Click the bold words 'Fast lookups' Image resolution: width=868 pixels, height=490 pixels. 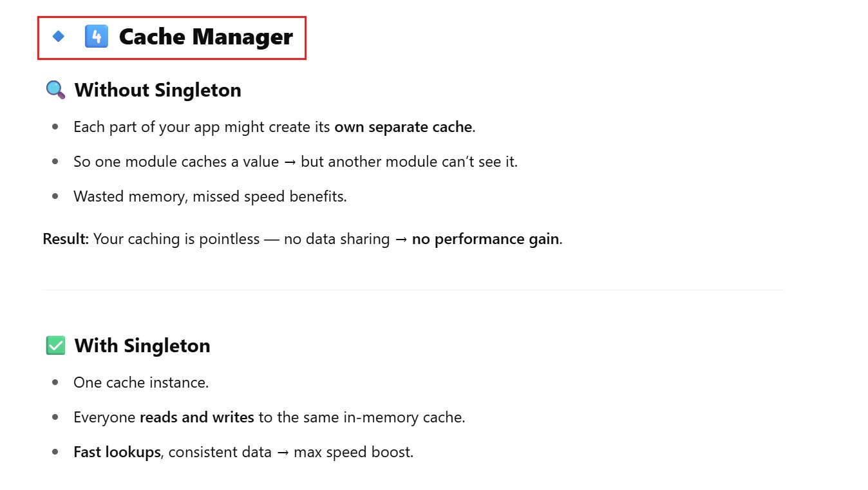[x=117, y=452]
